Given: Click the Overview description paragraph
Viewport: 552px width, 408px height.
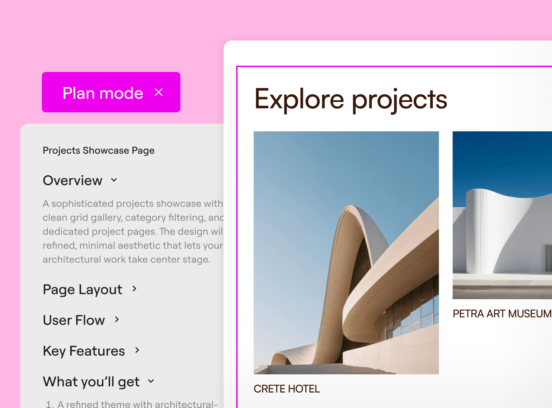Looking at the screenshot, I should [x=133, y=231].
